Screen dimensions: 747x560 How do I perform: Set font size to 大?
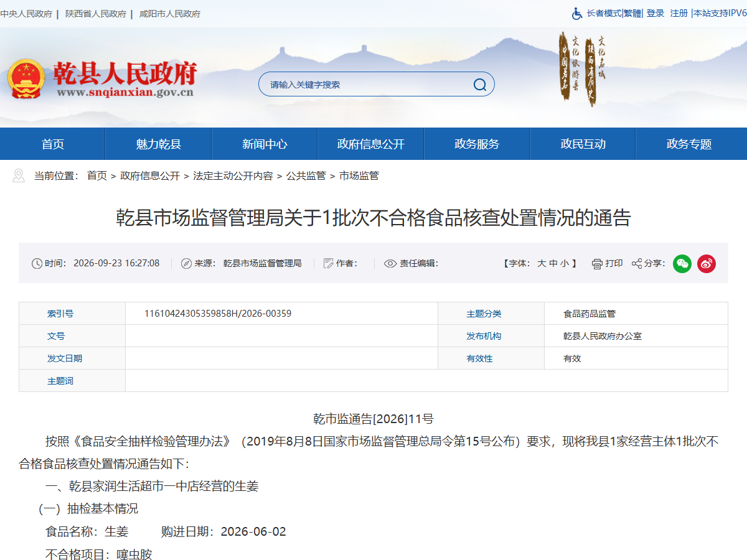point(542,264)
